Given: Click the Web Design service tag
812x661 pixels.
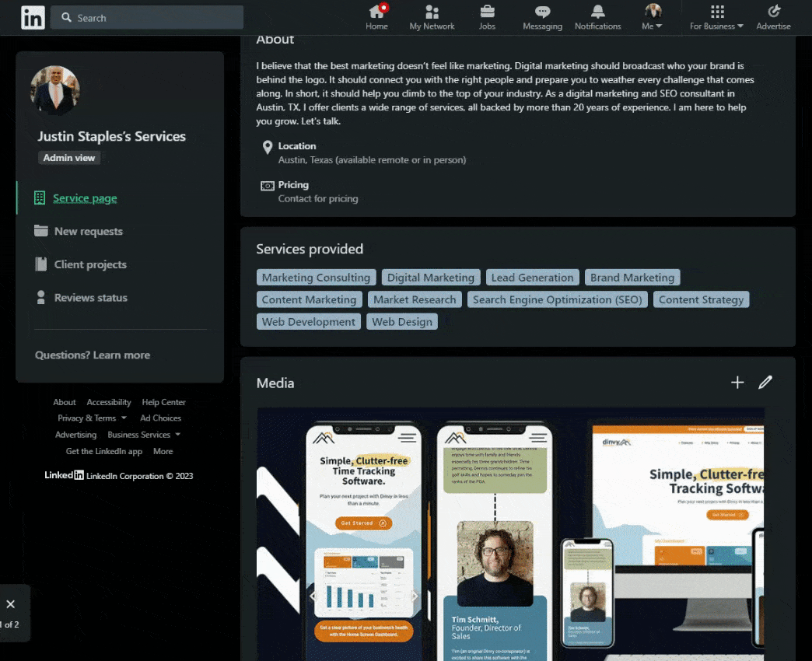Looking at the screenshot, I should 402,322.
